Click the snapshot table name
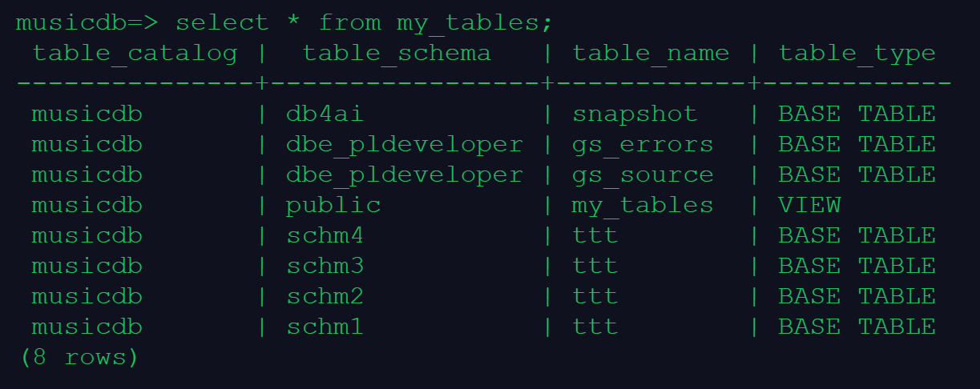Screen dimensions: 980x389 (635, 114)
